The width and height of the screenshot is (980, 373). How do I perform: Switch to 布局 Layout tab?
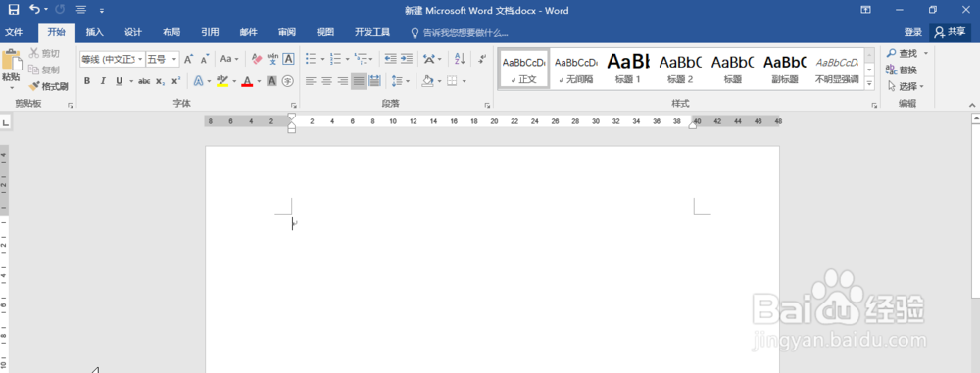tap(171, 32)
